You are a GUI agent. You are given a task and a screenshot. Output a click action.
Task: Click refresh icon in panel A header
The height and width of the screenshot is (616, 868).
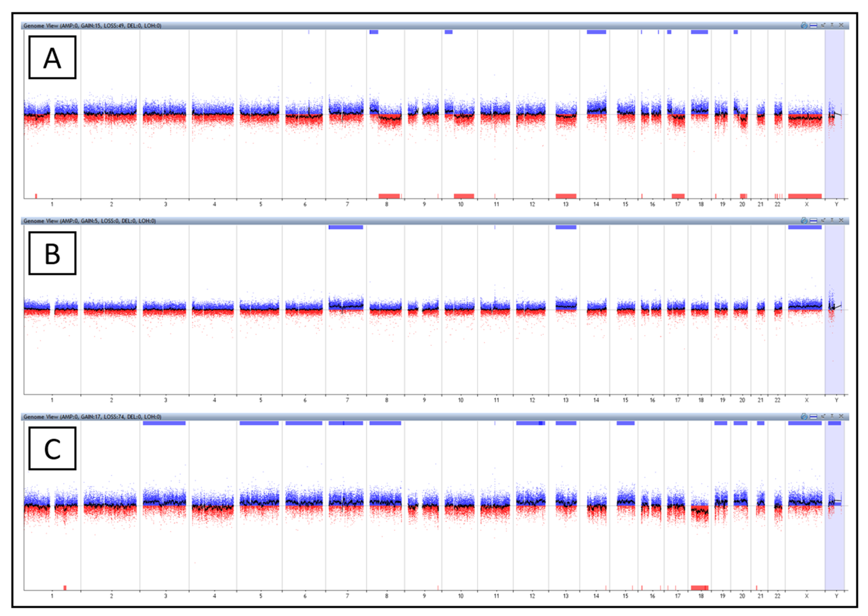point(804,25)
